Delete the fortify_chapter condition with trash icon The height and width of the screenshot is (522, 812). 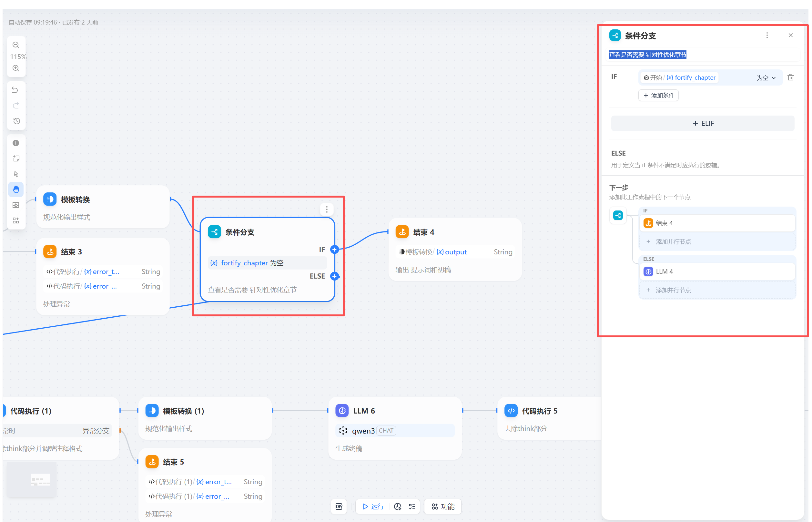[791, 77]
